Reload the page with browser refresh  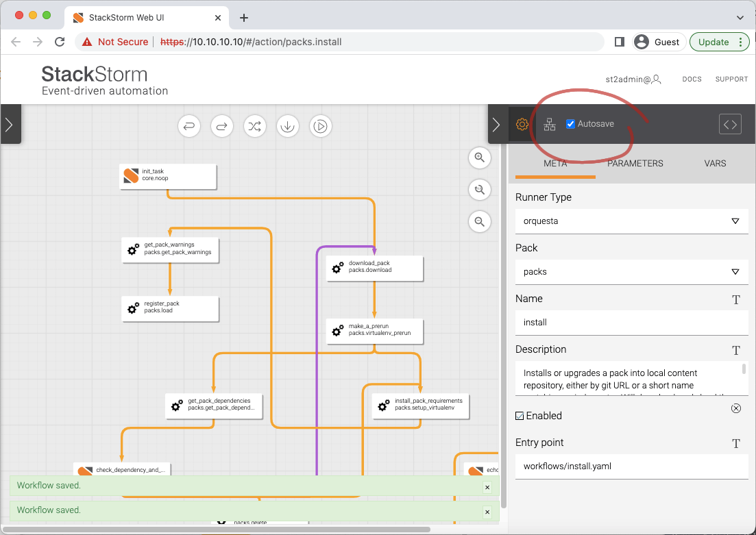60,42
